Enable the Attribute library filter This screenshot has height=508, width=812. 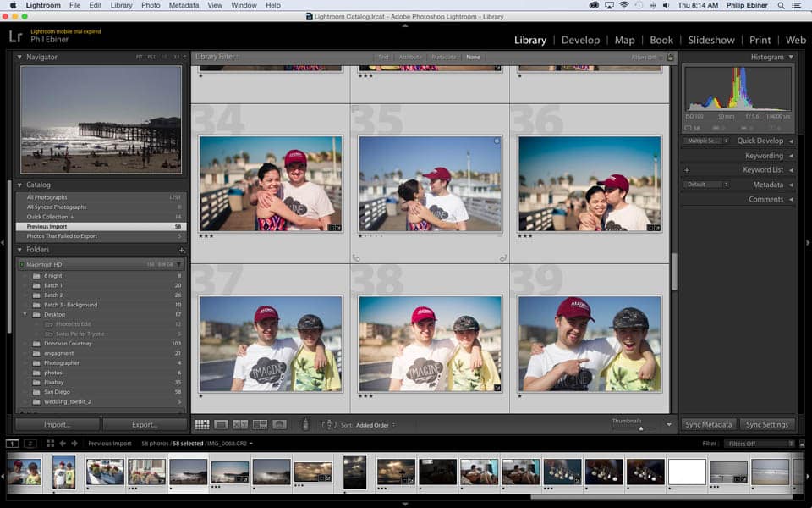click(410, 57)
